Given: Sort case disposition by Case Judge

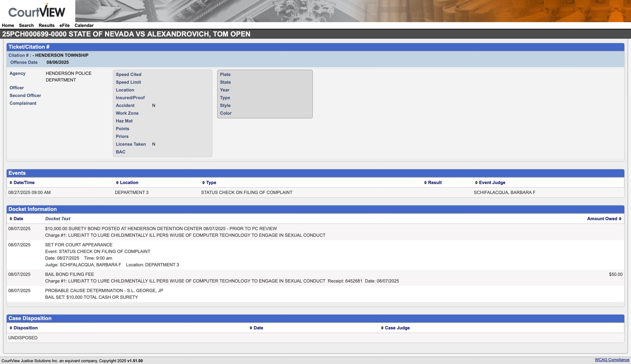Looking at the screenshot, I should tap(397, 328).
